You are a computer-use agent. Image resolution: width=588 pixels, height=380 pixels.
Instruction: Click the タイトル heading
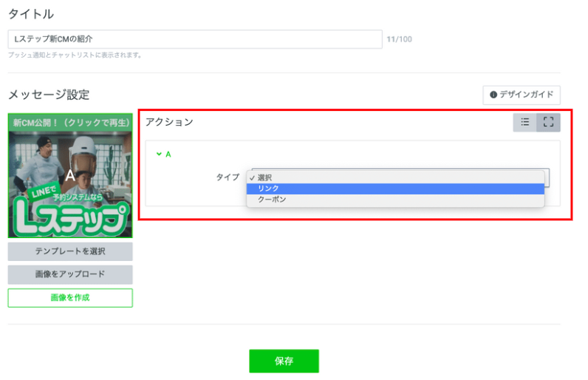pos(31,14)
